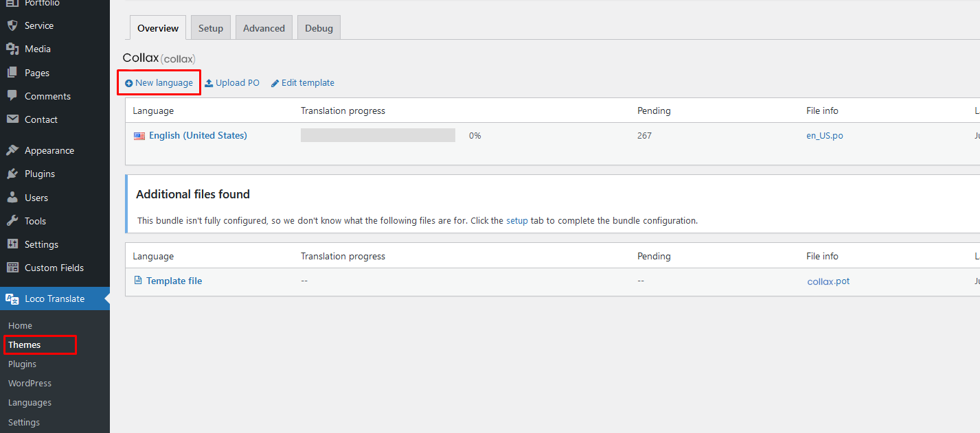Switch to the Advanced tab
This screenshot has width=980, height=433.
pyautogui.click(x=264, y=28)
